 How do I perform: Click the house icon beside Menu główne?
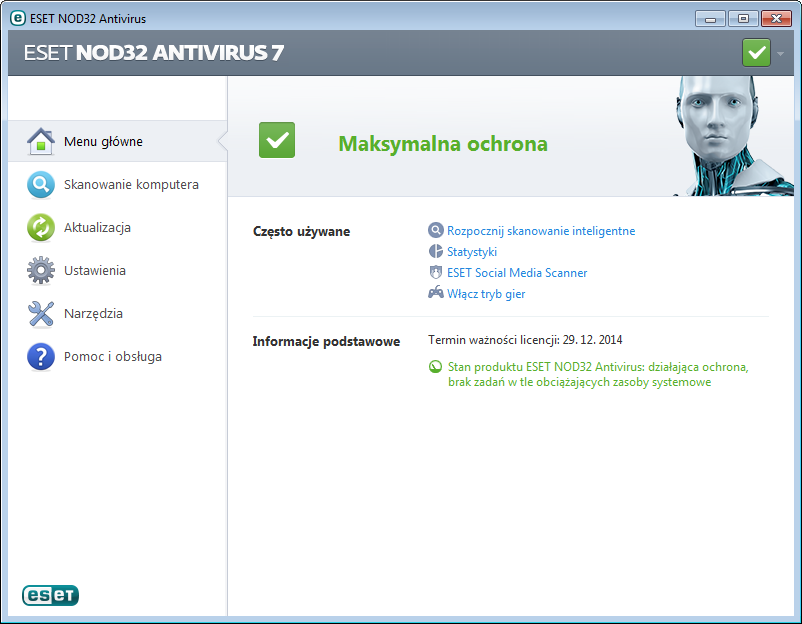41,142
